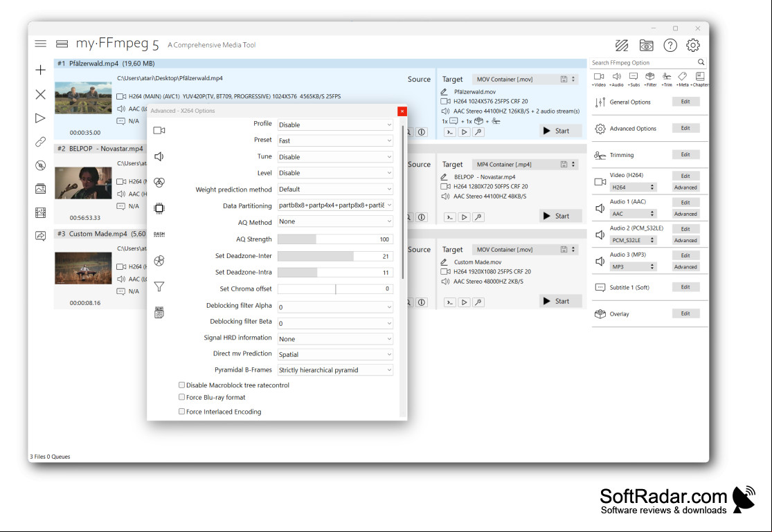Open the Weight prediction method dropdown
This screenshot has width=772, height=532.
(335, 190)
